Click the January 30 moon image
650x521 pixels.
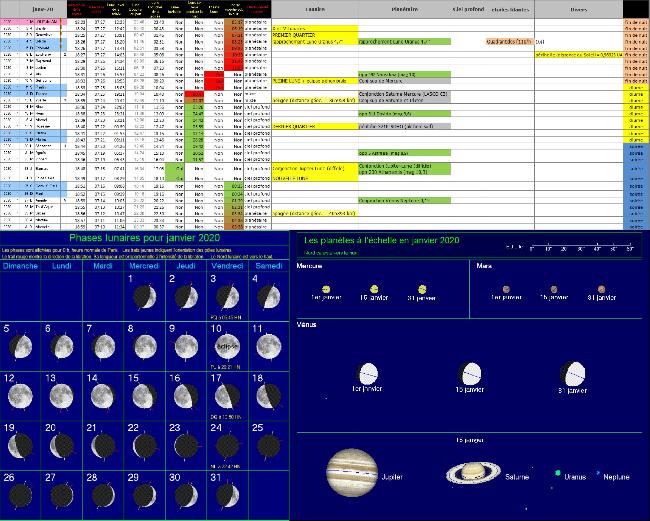[186, 496]
